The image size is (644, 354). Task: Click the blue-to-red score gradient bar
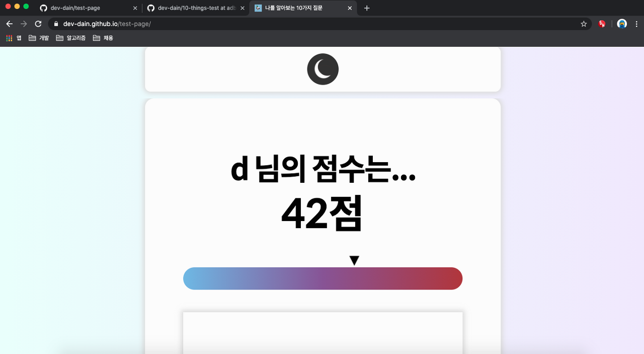pos(323,278)
